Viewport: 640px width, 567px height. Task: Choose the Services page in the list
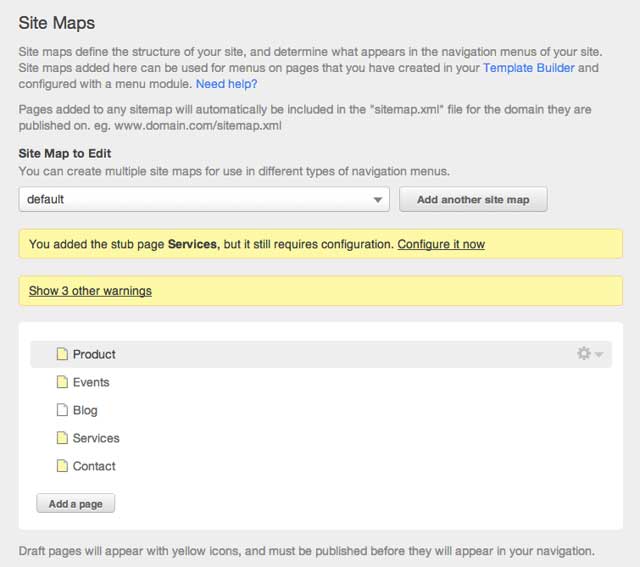[96, 438]
